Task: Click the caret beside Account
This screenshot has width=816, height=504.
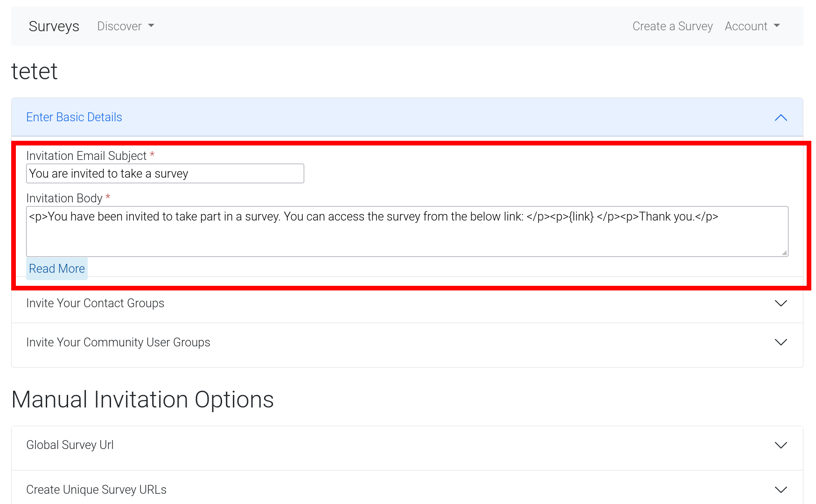Action: click(777, 26)
